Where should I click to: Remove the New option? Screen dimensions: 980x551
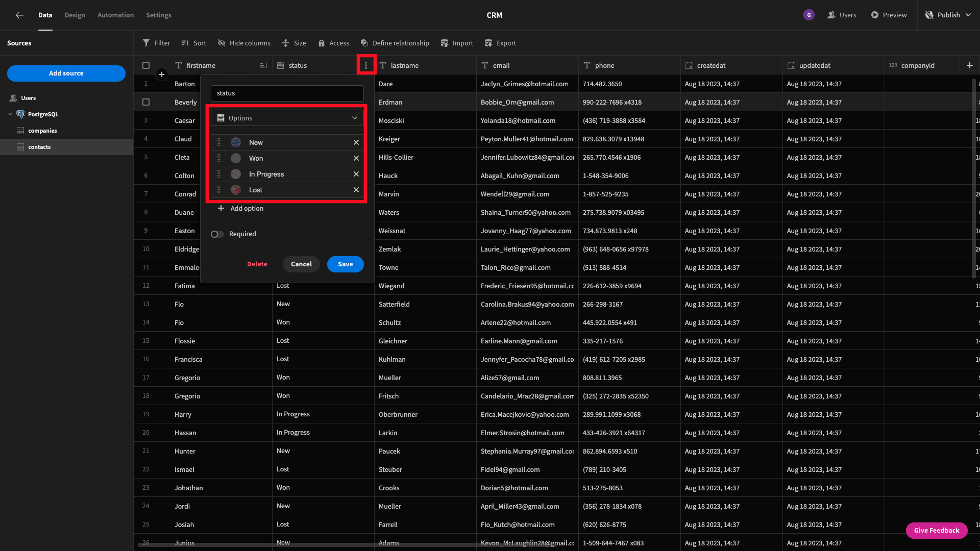point(356,142)
